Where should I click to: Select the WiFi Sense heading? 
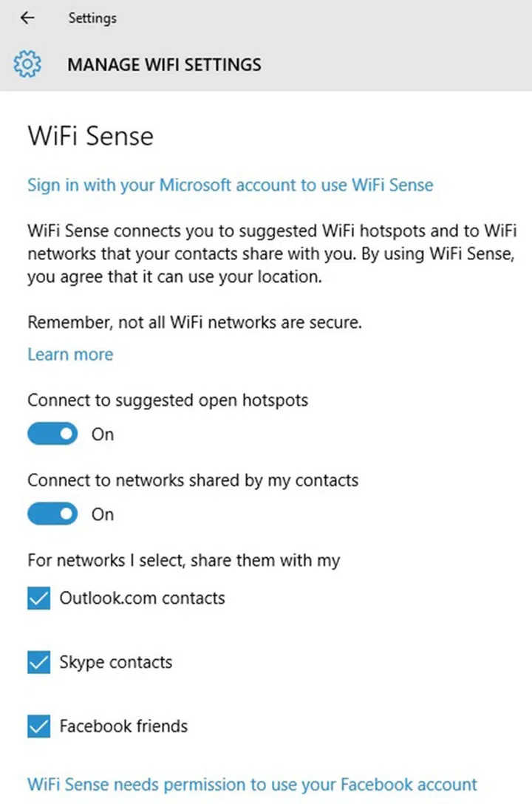pyautogui.click(x=90, y=137)
